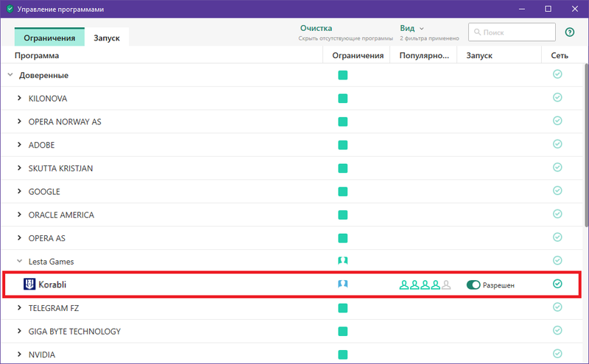Expand the SKUTTA KRISTJAN group
This screenshot has height=364, width=589.
coord(19,168)
